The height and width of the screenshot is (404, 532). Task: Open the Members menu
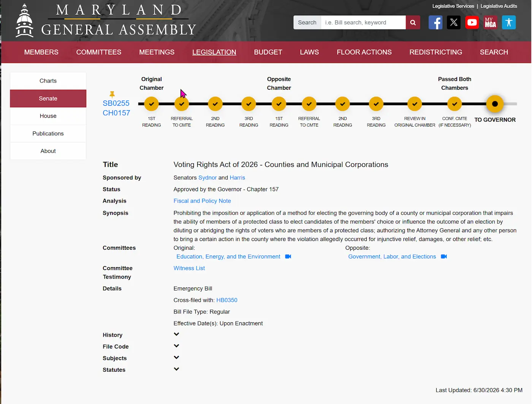click(x=41, y=52)
